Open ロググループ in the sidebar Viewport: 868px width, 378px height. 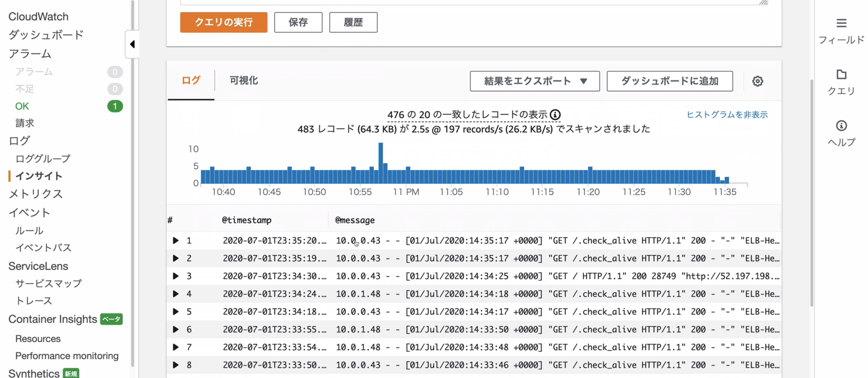tap(43, 158)
